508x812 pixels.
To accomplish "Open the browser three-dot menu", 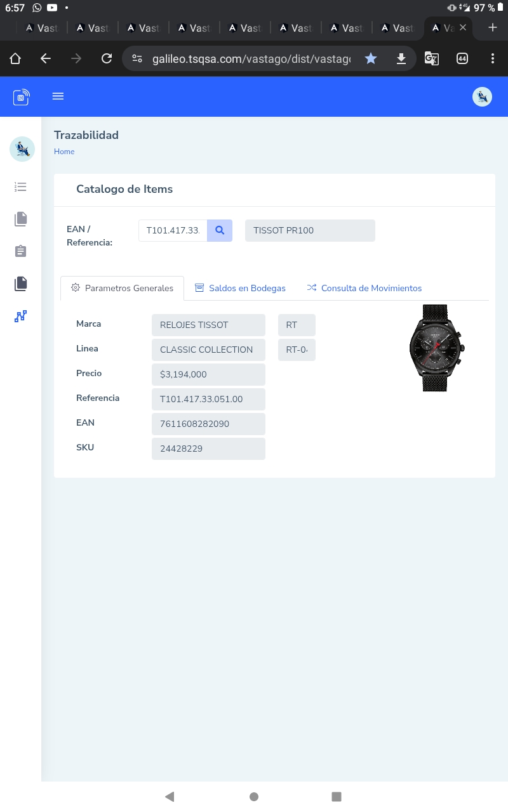I will (x=493, y=58).
